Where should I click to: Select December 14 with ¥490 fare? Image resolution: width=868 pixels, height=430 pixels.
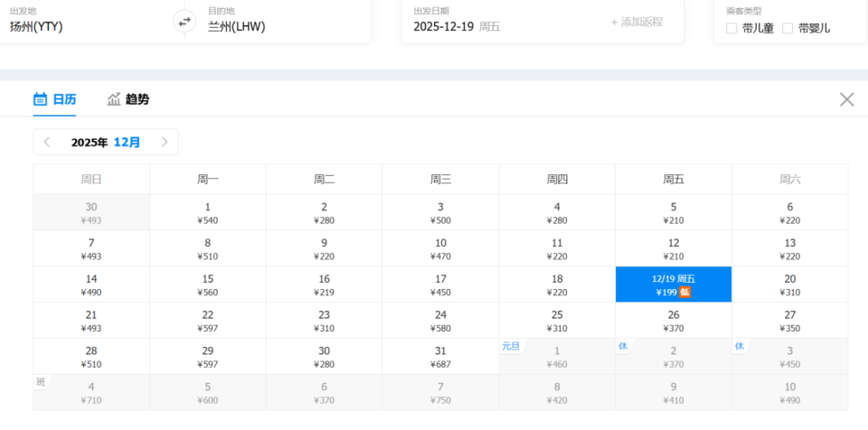point(91,285)
